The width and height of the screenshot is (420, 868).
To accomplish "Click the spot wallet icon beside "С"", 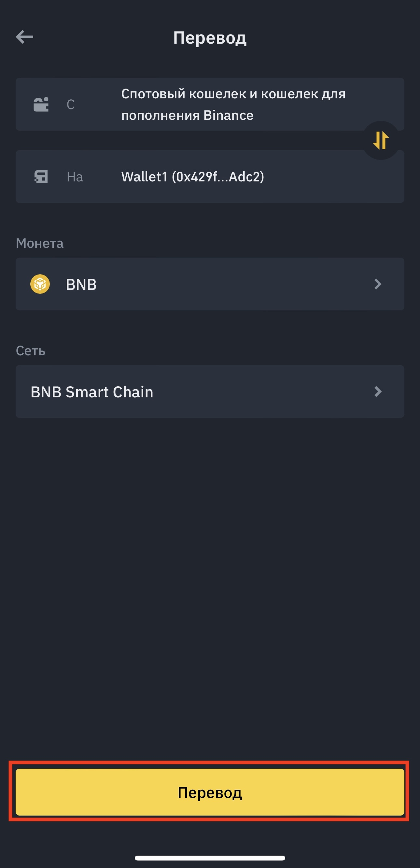I will point(41,104).
